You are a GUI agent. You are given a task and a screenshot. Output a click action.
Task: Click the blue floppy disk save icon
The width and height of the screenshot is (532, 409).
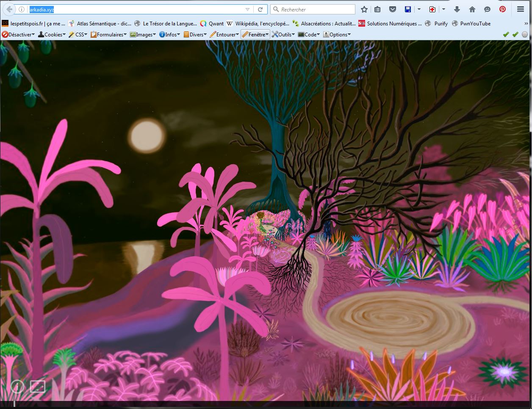[407, 9]
